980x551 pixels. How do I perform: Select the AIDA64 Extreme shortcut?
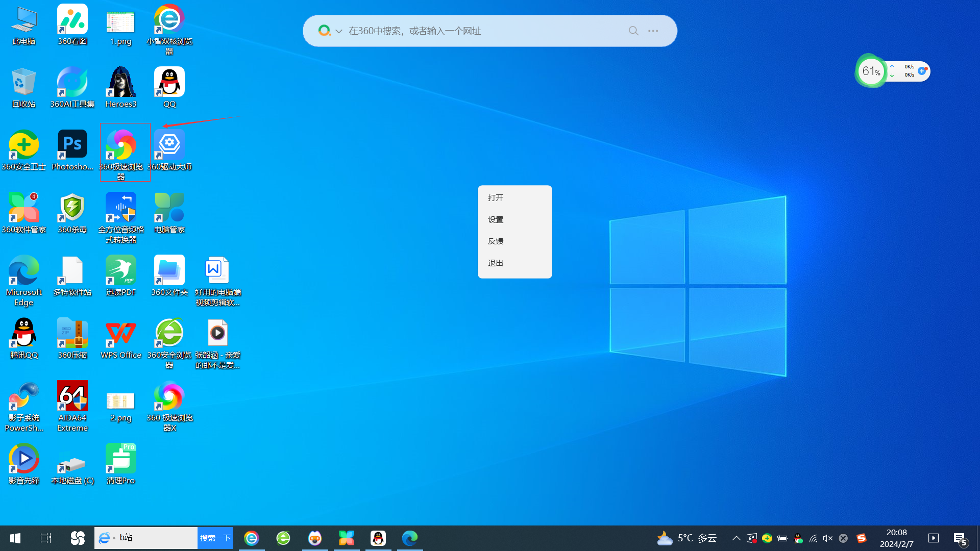(72, 406)
